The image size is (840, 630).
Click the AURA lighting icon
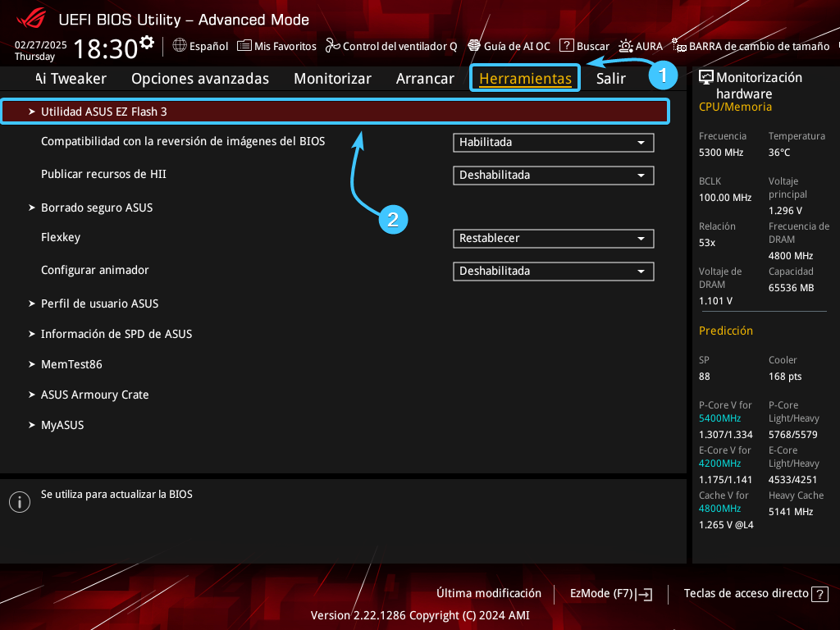[625, 46]
